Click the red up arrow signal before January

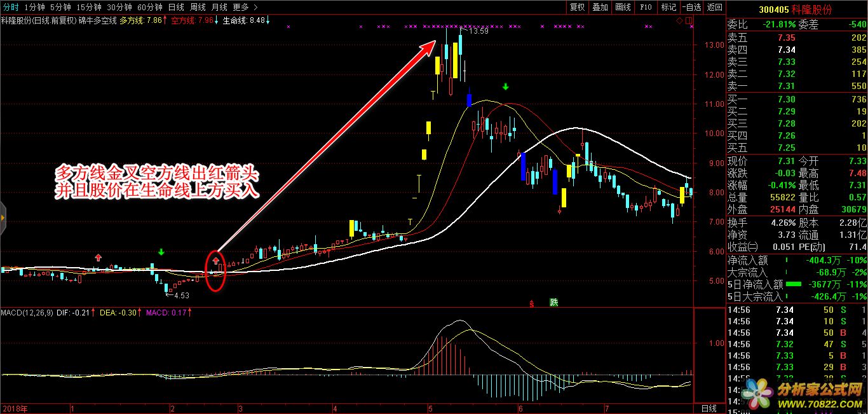(x=98, y=258)
